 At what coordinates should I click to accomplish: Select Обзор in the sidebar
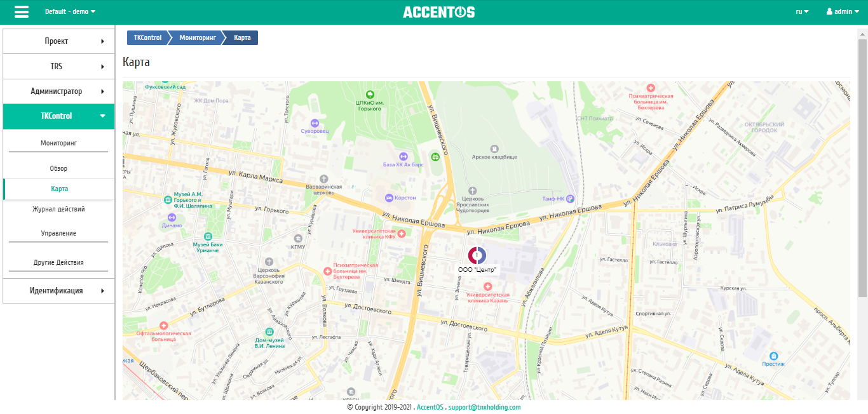[58, 168]
